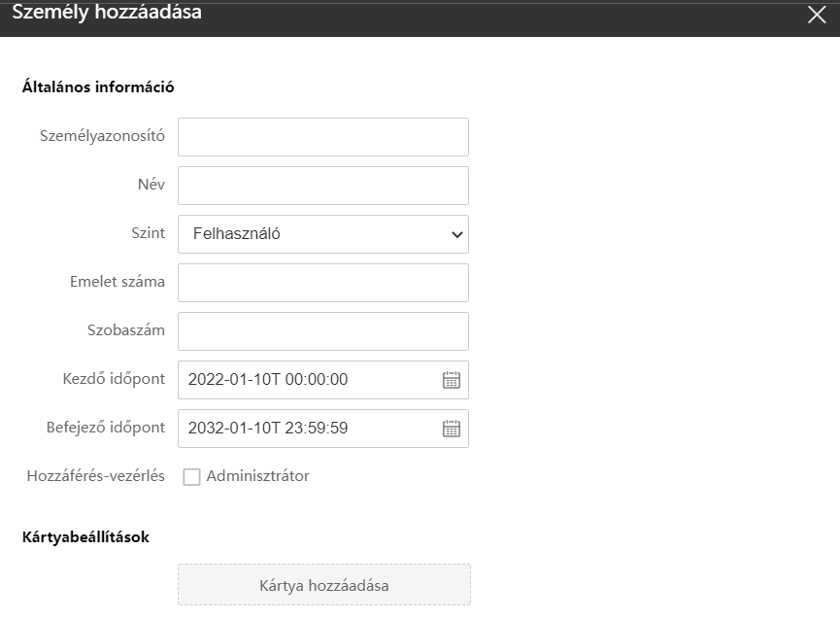Click the Kezdő időpont label
840x620 pixels.
pos(114,379)
